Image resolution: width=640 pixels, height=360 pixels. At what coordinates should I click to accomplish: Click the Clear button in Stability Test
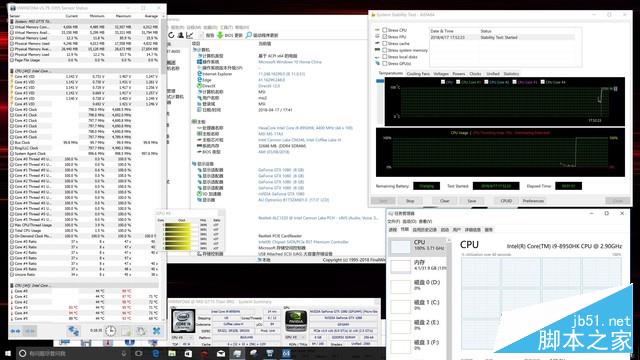click(444, 201)
